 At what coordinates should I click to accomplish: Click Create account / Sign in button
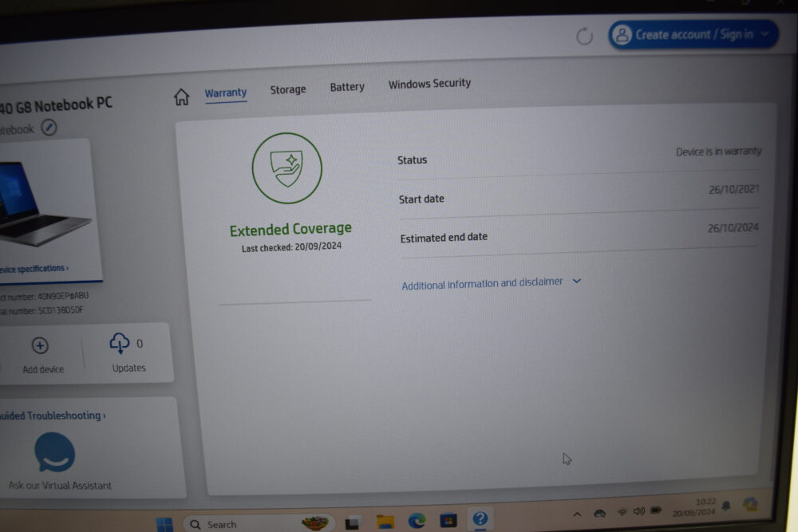pyautogui.click(x=693, y=35)
